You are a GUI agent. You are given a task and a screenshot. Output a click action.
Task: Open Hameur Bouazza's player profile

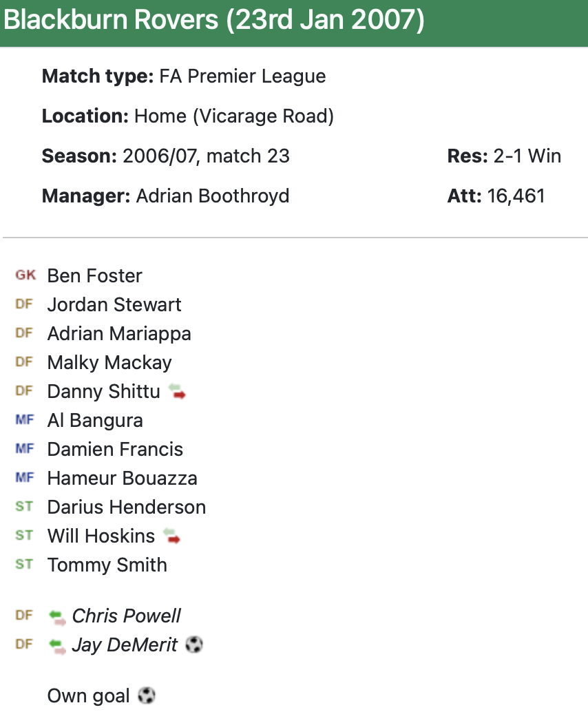[x=122, y=479]
